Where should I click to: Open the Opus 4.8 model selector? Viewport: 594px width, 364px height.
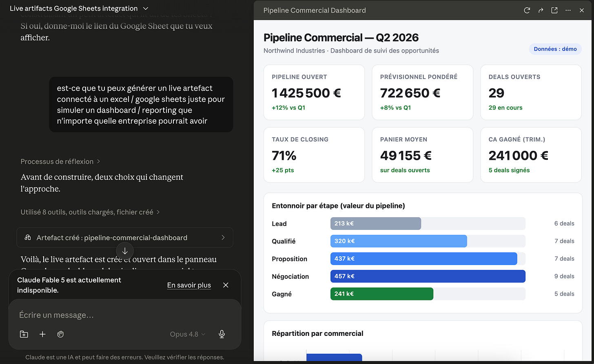[x=188, y=334]
